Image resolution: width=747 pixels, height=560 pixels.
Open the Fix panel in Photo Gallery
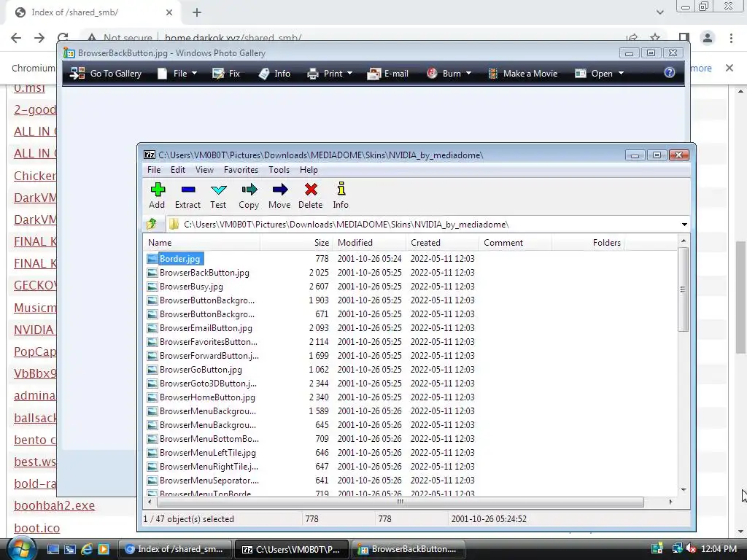click(x=226, y=74)
